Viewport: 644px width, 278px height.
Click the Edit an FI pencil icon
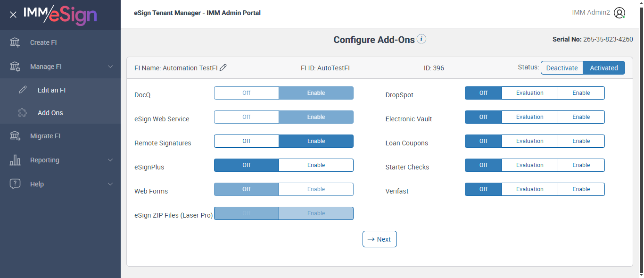click(x=23, y=90)
